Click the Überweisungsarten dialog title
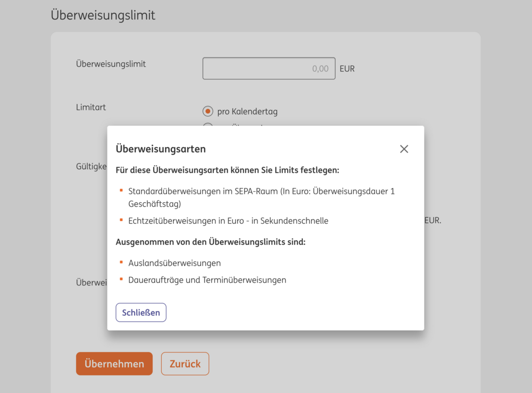 [161, 149]
